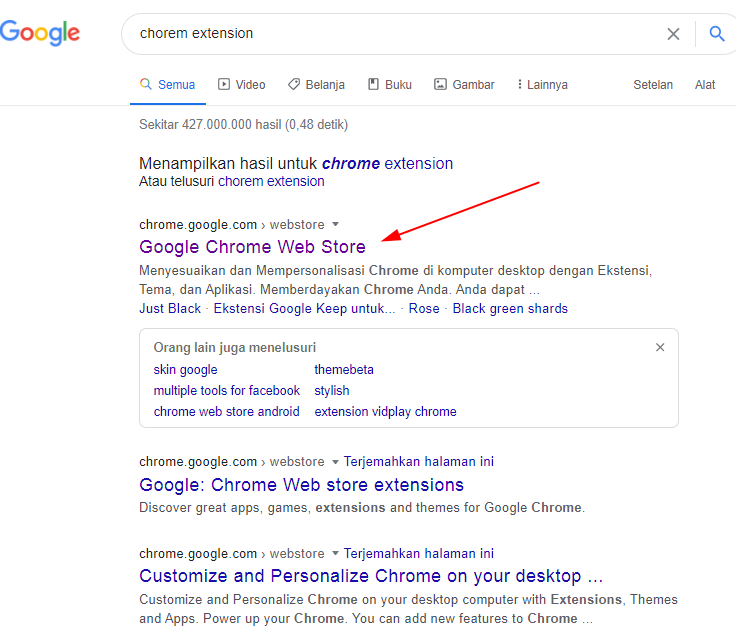Open 'Customize and Personalize Chrome on your desktop' result
Viewport: 736px width, 633px height.
click(x=371, y=576)
